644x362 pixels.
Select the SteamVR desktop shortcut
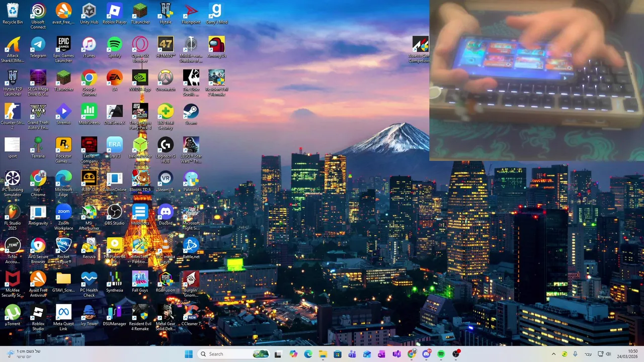(x=166, y=181)
